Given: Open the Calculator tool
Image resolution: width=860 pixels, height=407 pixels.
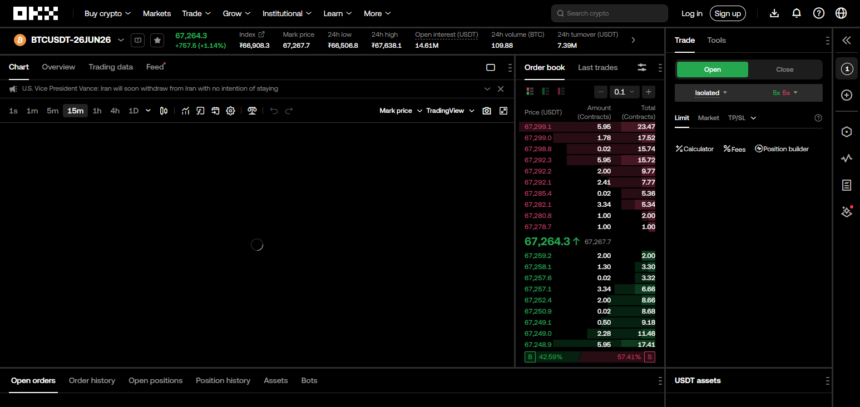Looking at the screenshot, I should pos(694,149).
